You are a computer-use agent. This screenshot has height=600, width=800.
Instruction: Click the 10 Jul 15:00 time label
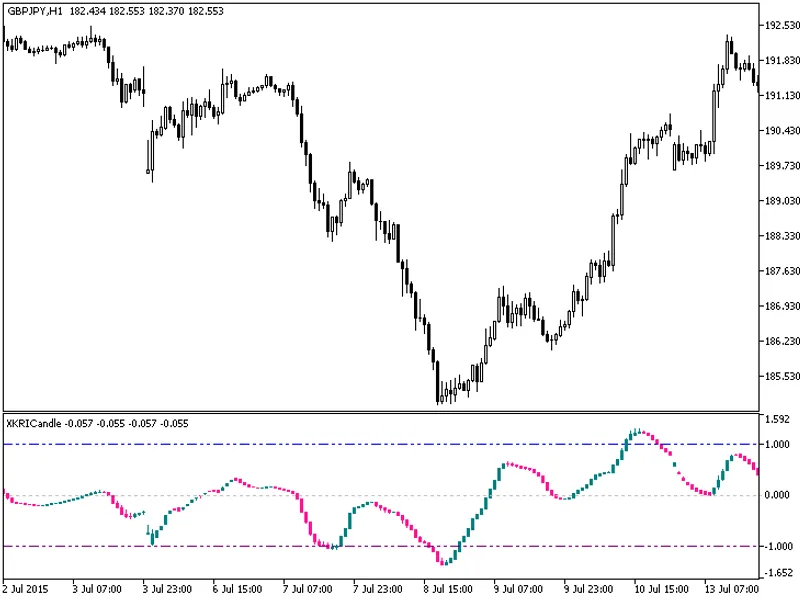point(661,589)
